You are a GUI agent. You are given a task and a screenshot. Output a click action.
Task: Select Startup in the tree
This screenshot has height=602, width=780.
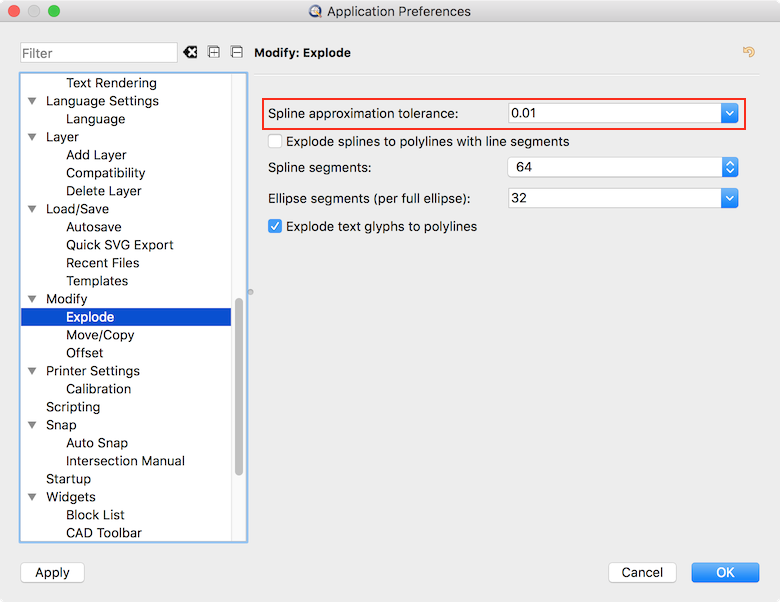point(69,479)
